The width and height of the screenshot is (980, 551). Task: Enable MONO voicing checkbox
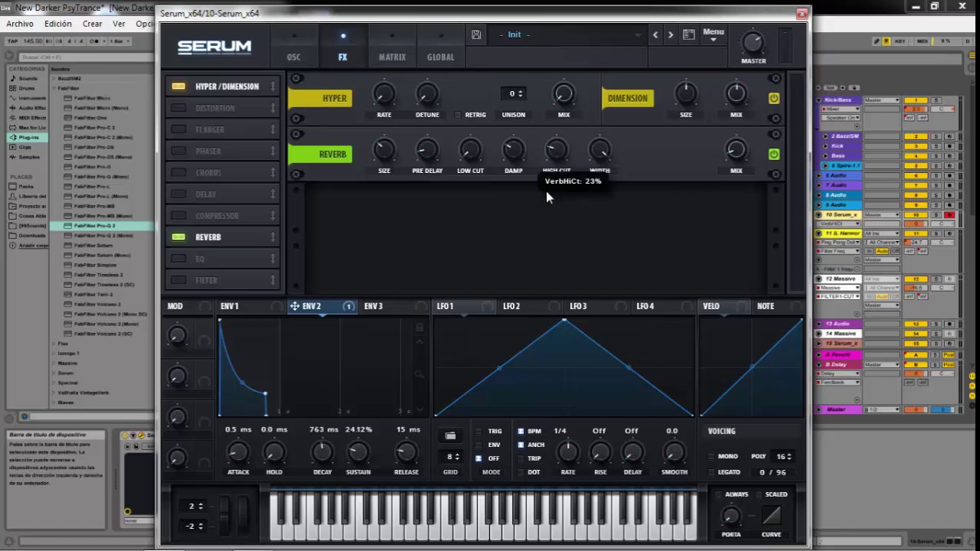coord(711,456)
